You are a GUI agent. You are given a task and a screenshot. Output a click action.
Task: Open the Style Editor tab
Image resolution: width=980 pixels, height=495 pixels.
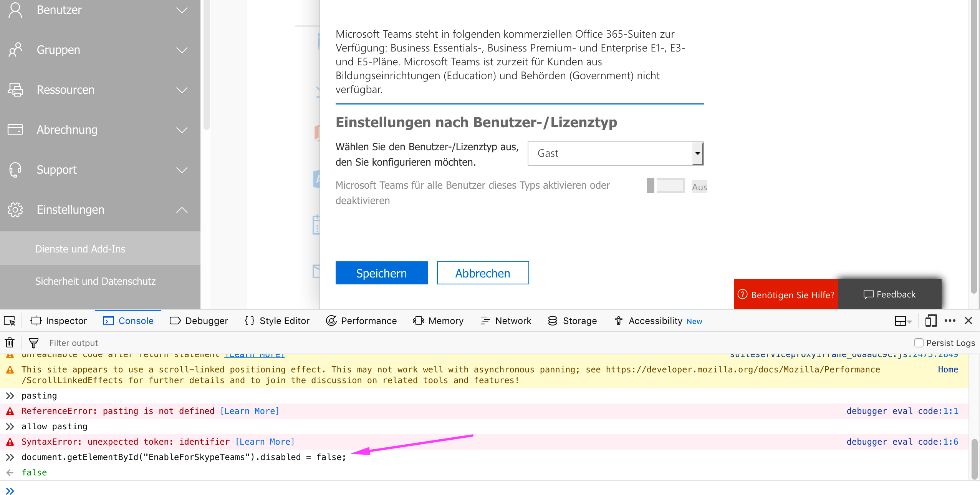277,321
